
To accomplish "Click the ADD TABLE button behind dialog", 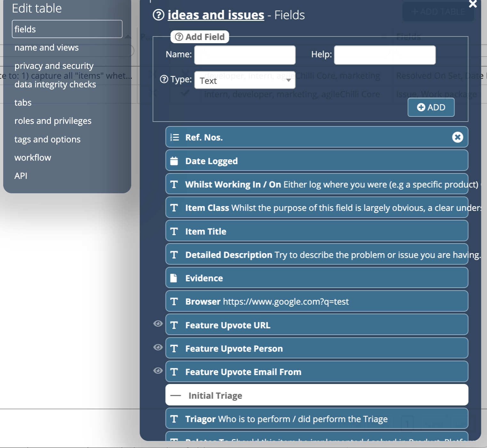I will (x=438, y=12).
